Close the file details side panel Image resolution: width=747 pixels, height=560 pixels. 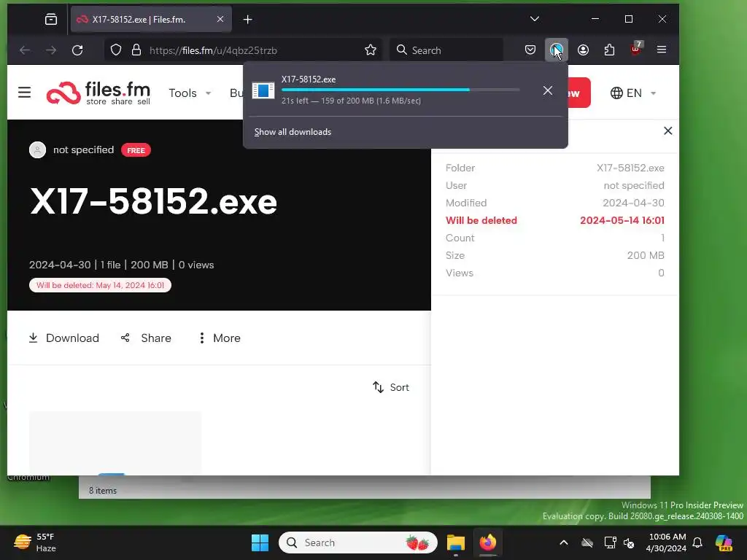pyautogui.click(x=668, y=131)
